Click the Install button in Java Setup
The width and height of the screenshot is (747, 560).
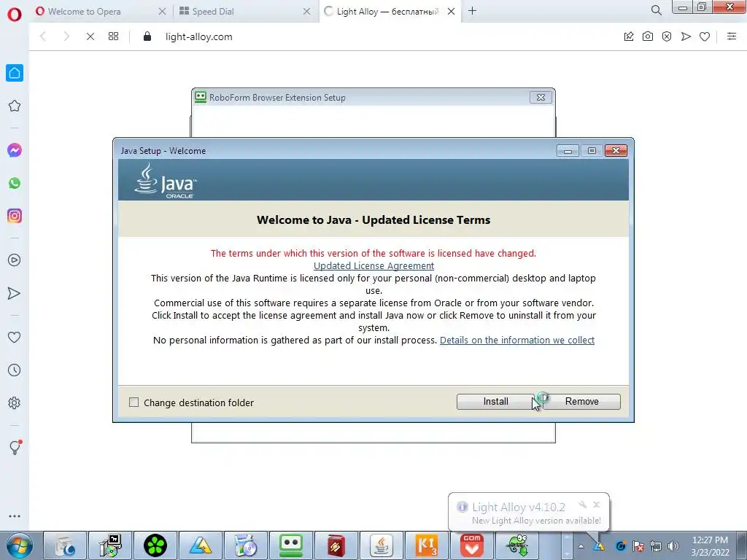[495, 402]
